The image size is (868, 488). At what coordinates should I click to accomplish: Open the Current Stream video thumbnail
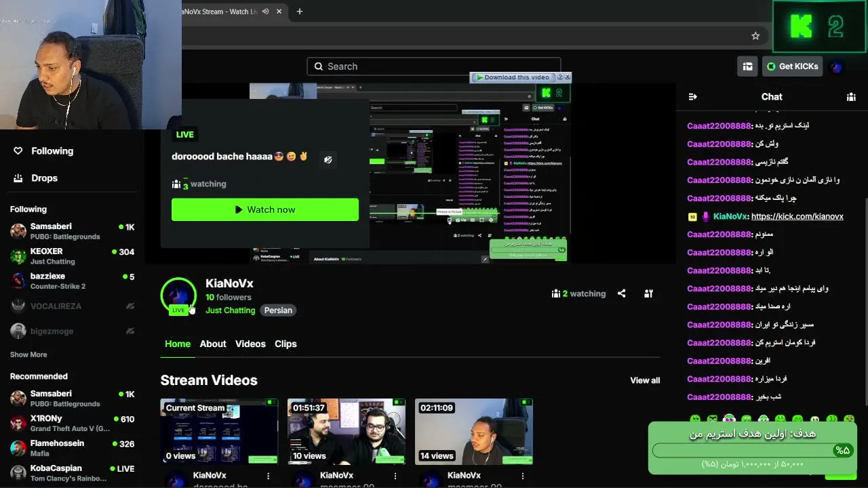[219, 432]
